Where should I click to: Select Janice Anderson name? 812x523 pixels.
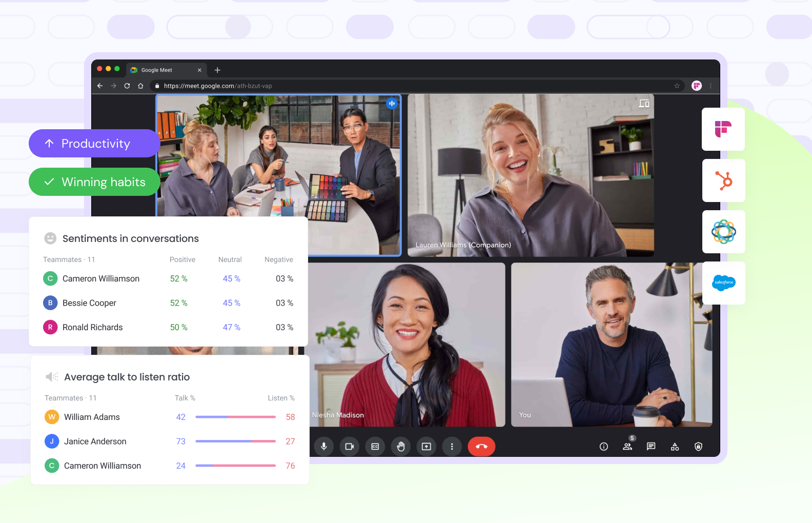coord(95,441)
